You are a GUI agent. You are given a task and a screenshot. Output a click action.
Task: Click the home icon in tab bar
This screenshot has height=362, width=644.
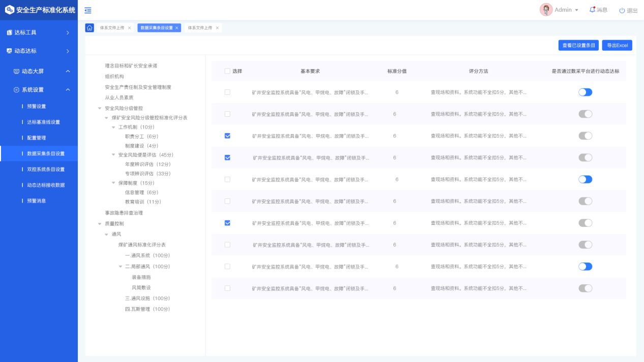(x=89, y=28)
